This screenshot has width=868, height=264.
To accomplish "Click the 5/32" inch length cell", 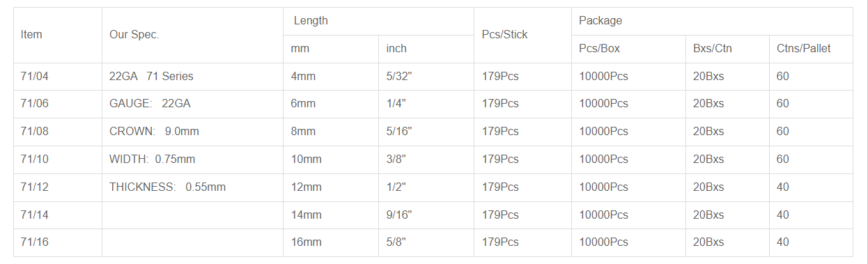I will [x=426, y=77].
